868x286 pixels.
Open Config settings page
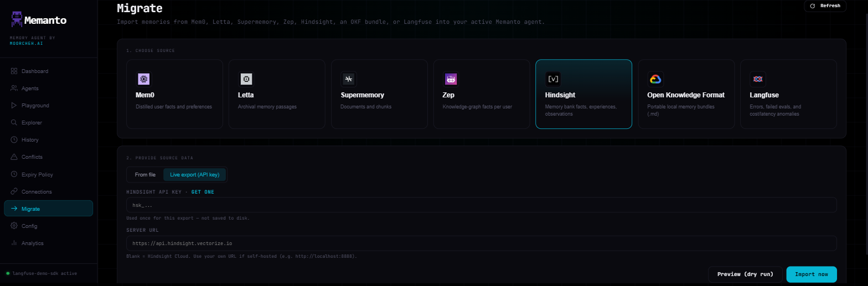(x=48, y=226)
